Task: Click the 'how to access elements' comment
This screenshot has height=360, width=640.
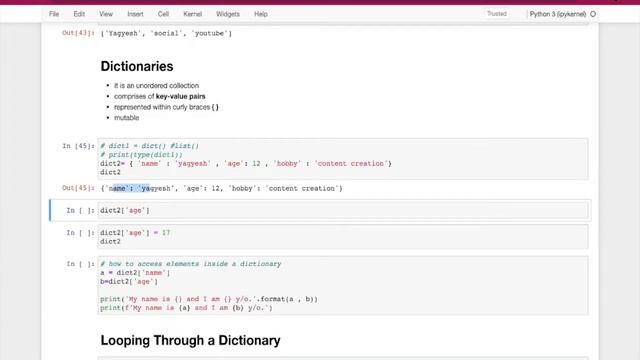Action: [x=191, y=264]
